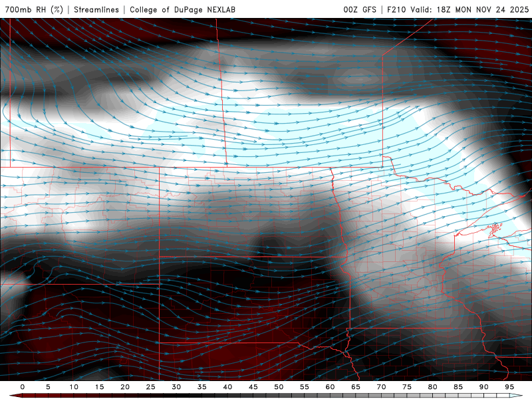The height and width of the screenshot is (399, 532).
Task: Click the '55' value on color scale
Action: pos(305,387)
